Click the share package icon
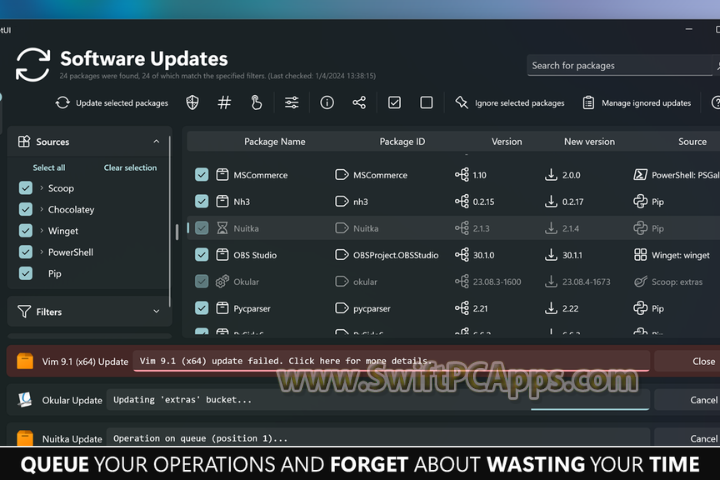This screenshot has width=720, height=480. click(359, 103)
